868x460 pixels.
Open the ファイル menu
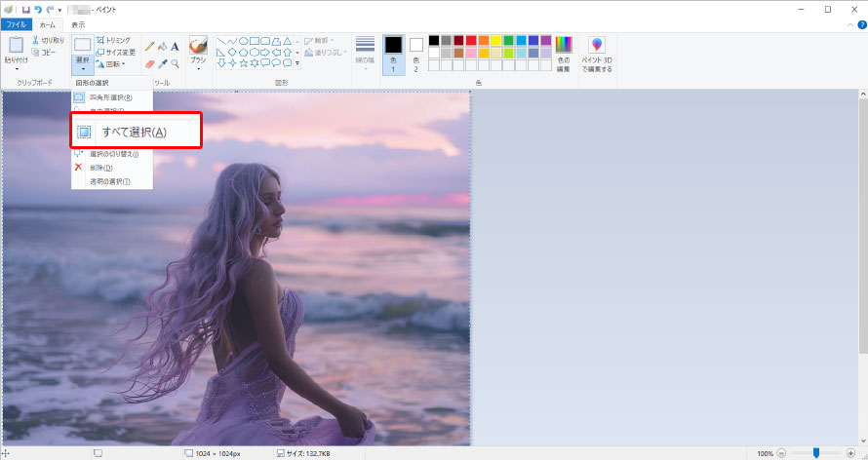16,25
